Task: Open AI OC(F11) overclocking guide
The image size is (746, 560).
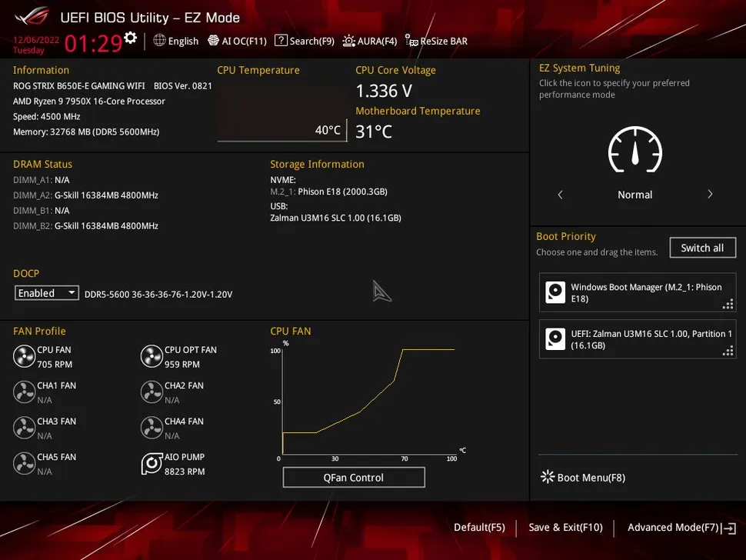Action: pos(238,41)
